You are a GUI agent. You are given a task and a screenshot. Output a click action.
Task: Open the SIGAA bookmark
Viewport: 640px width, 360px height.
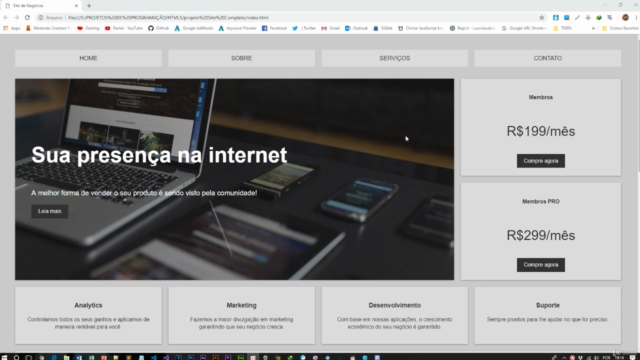coord(382,28)
